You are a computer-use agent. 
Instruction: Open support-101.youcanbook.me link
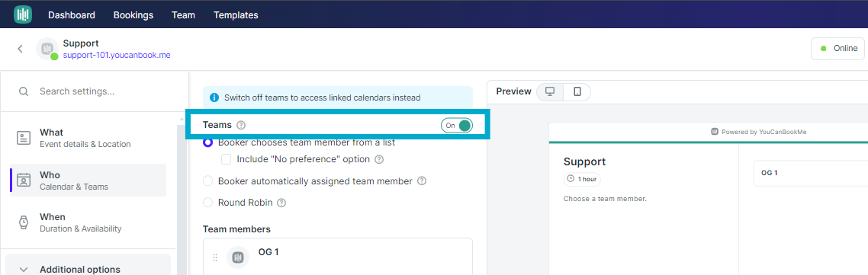[x=117, y=55]
